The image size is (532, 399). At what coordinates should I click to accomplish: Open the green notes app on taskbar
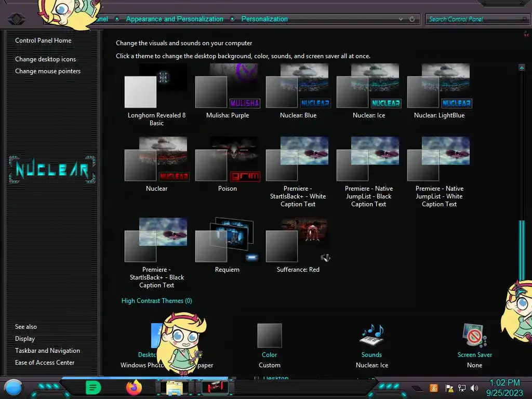pos(94,388)
